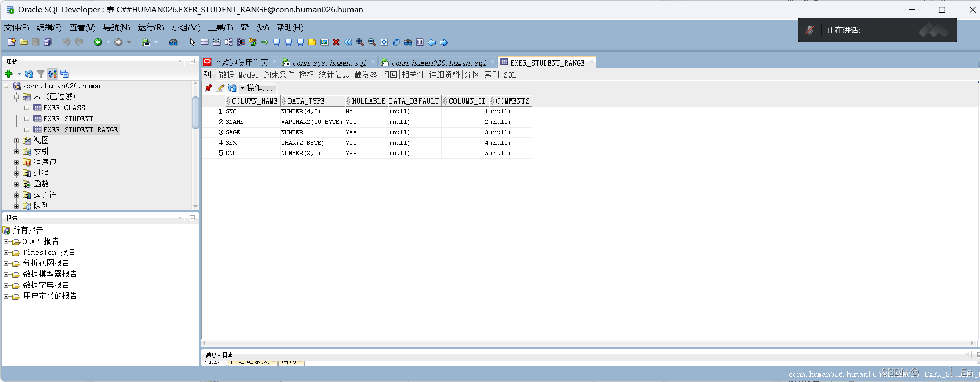Switch to the conn.sys.human.sql tab
The image size is (980, 382).
point(329,62)
